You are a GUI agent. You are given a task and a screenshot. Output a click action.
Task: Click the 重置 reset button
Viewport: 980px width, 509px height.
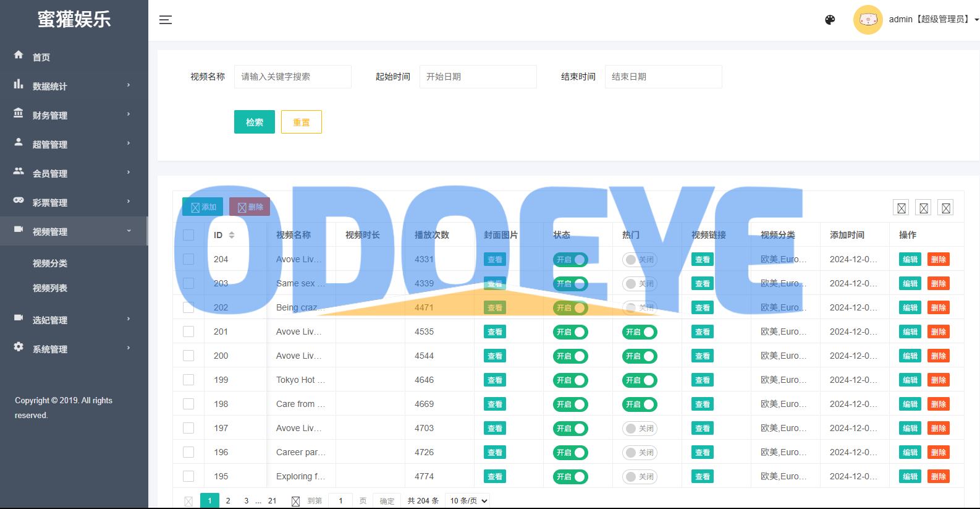[301, 122]
